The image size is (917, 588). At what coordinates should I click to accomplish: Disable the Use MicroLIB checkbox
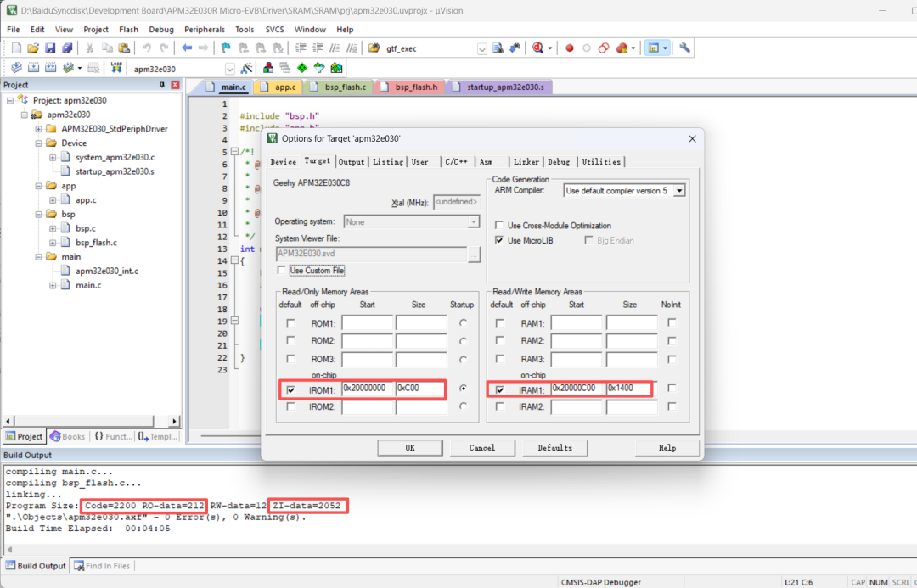coord(499,241)
